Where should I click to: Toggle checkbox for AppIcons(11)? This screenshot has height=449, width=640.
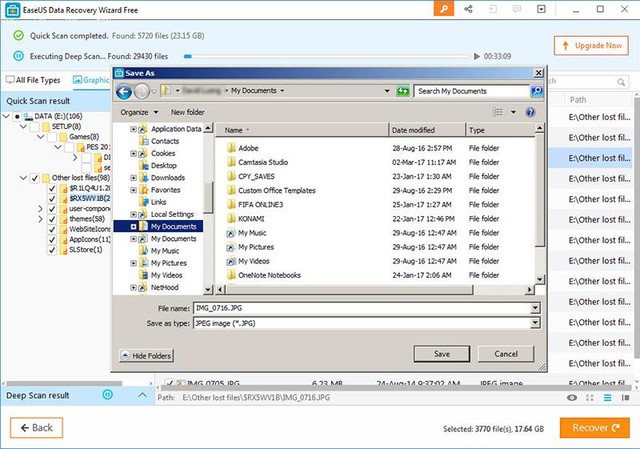click(52, 240)
